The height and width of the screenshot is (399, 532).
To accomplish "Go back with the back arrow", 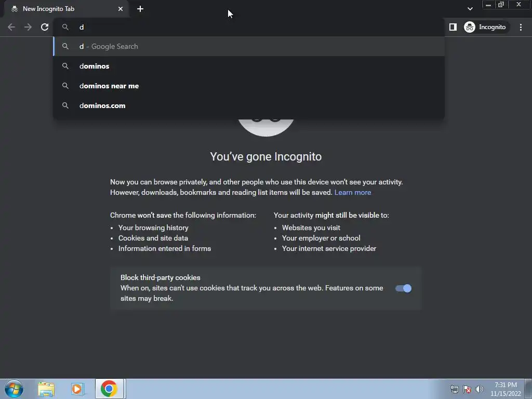I will coord(11,27).
